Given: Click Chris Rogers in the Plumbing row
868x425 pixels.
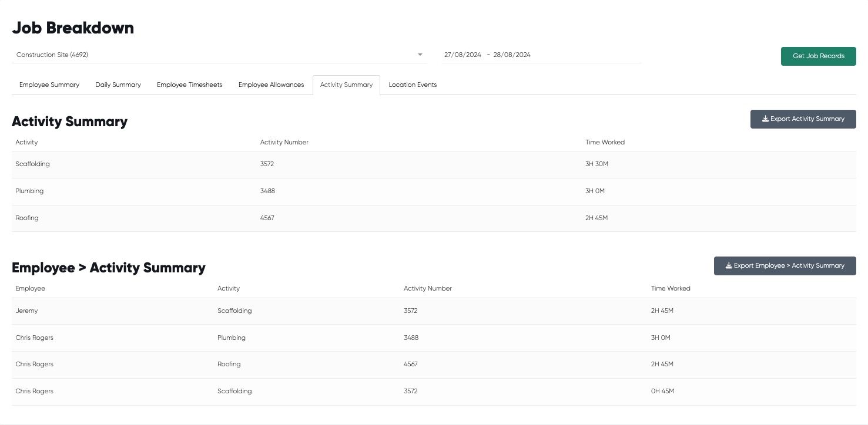Looking at the screenshot, I should (34, 338).
